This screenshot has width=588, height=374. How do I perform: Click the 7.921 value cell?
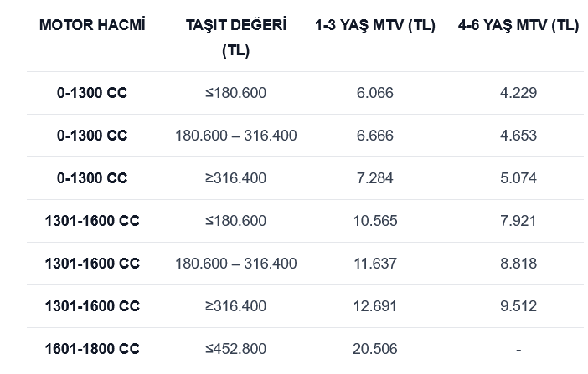[x=518, y=221]
